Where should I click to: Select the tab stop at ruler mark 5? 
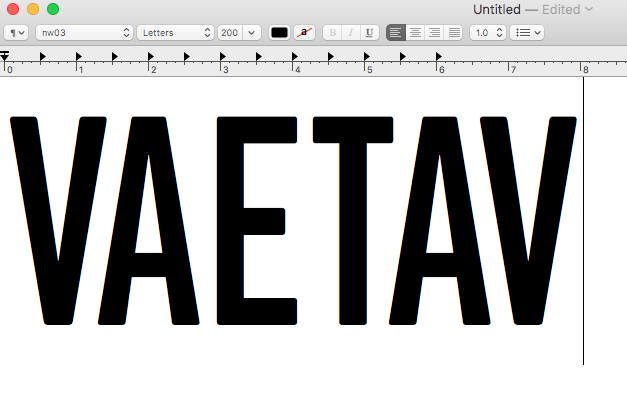tap(367, 56)
